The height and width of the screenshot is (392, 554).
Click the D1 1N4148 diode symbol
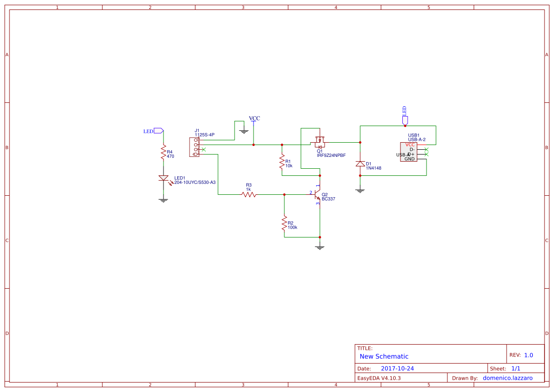click(360, 163)
